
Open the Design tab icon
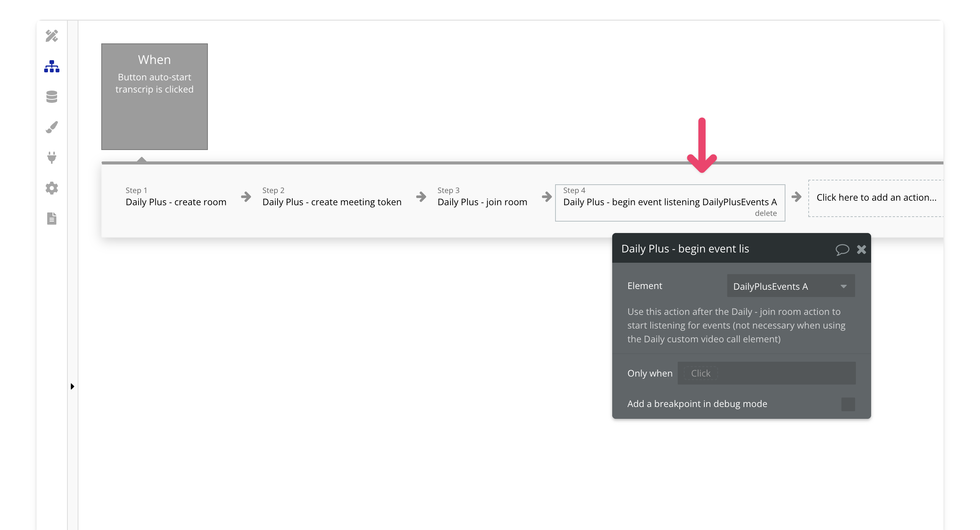pos(52,36)
